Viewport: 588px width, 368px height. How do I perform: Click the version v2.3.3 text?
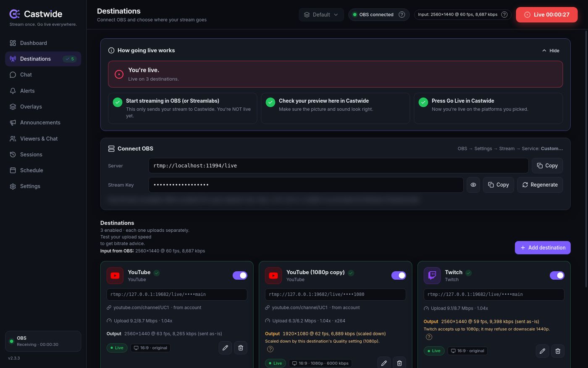(14, 358)
